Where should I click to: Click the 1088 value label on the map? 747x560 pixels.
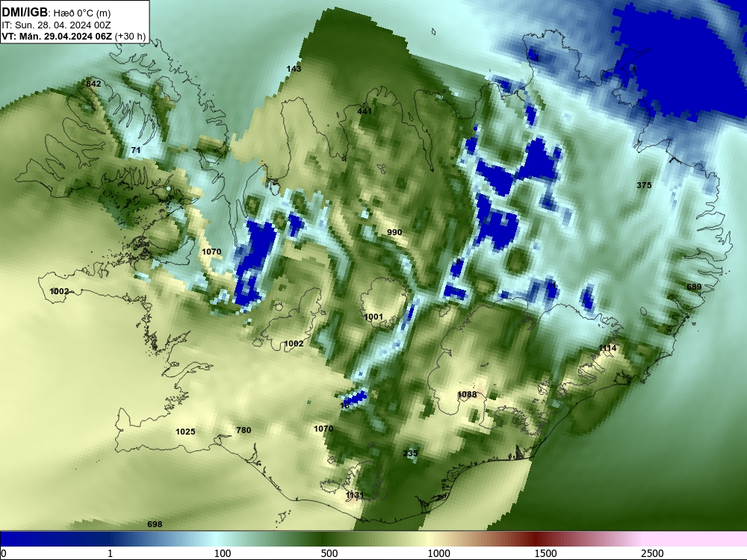[x=467, y=394]
